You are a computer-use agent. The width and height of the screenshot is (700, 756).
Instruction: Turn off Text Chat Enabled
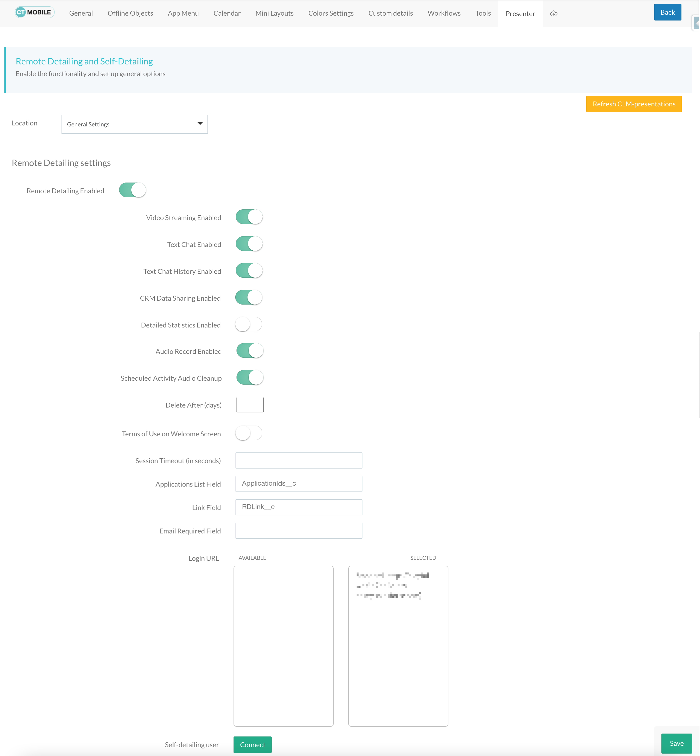coord(249,244)
